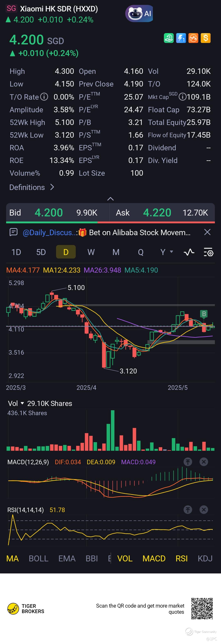
Task: Toggle the VOL sub-indicator
Action: (125, 558)
